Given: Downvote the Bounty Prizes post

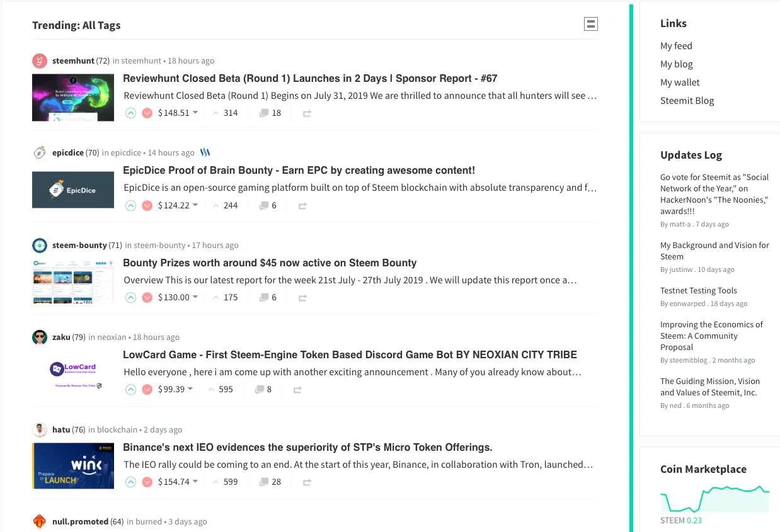Looking at the screenshot, I should tap(147, 298).
